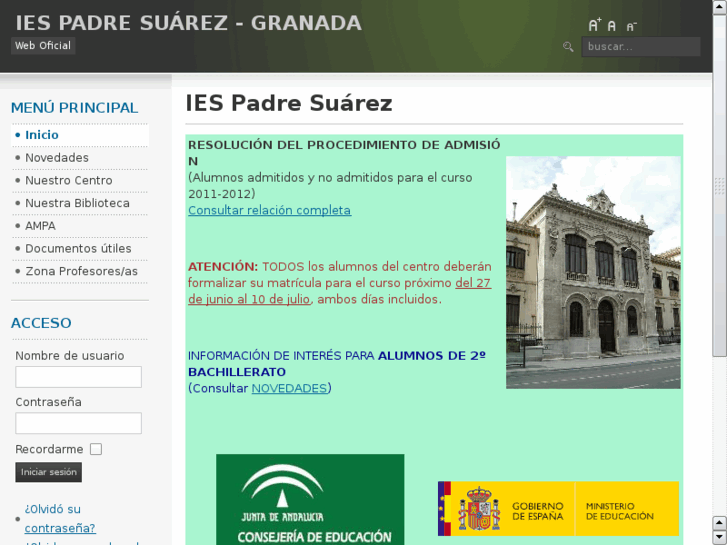Click the underlined 'del 27 de junio al 10 de julio' dates
The width and height of the screenshot is (727, 545).
[x=339, y=291]
